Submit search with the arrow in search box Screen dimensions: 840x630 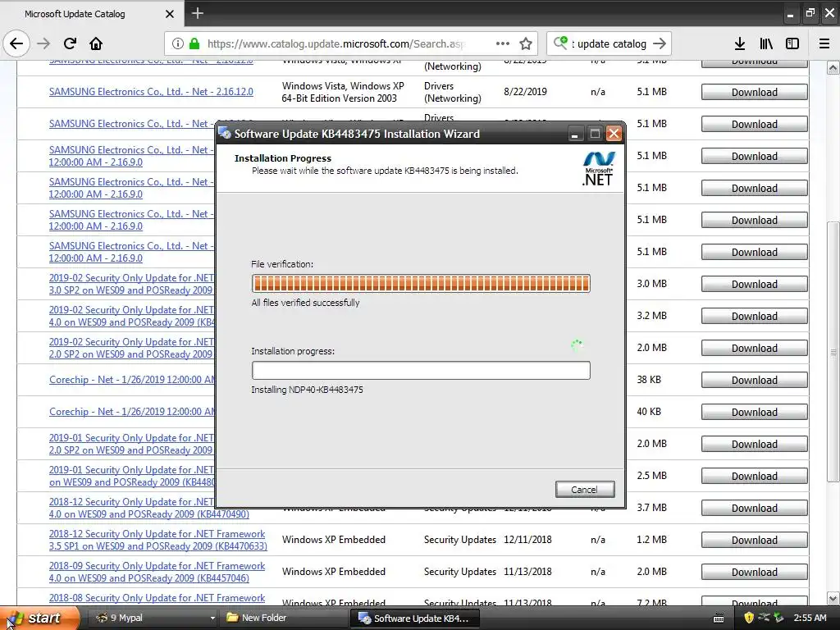[x=660, y=43]
